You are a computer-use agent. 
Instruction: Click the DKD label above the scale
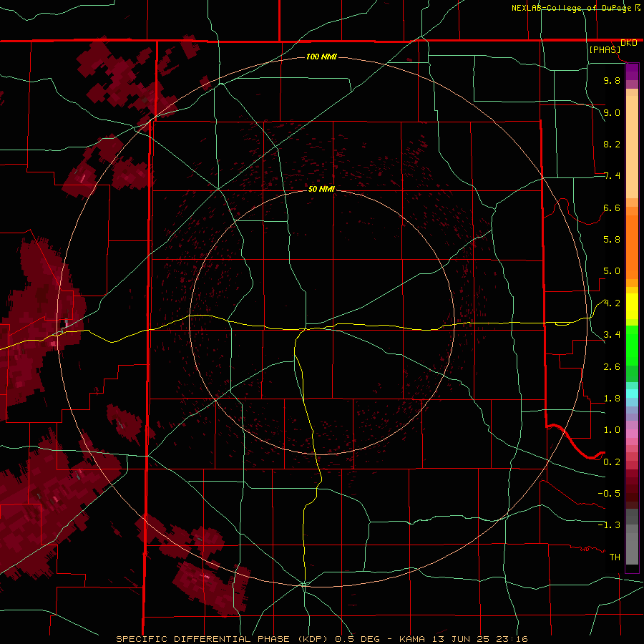(x=629, y=43)
